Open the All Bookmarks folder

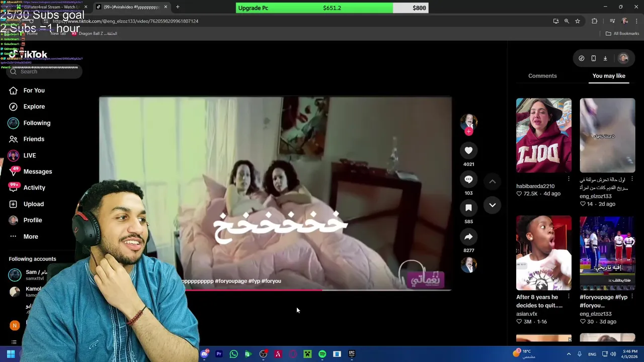(622, 34)
